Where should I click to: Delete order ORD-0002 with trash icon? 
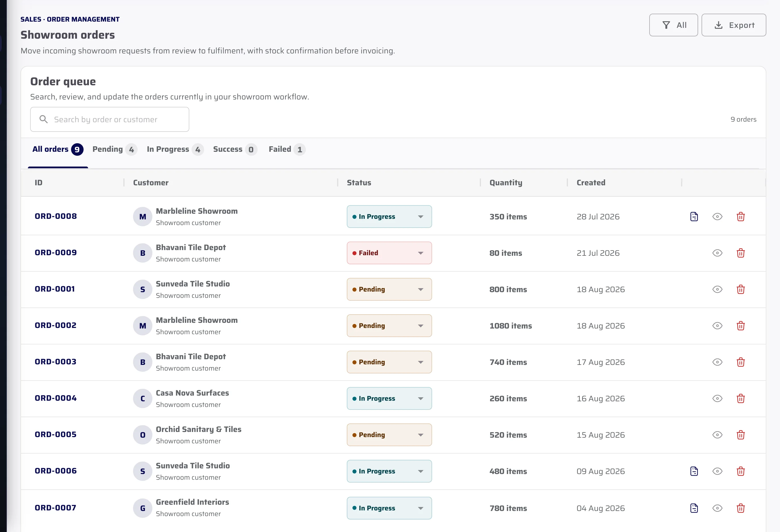coord(740,326)
